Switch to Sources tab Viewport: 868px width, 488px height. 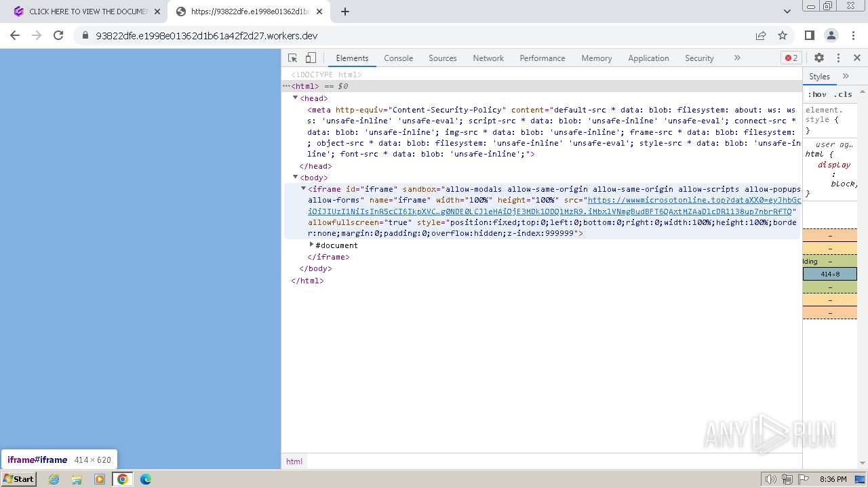442,58
